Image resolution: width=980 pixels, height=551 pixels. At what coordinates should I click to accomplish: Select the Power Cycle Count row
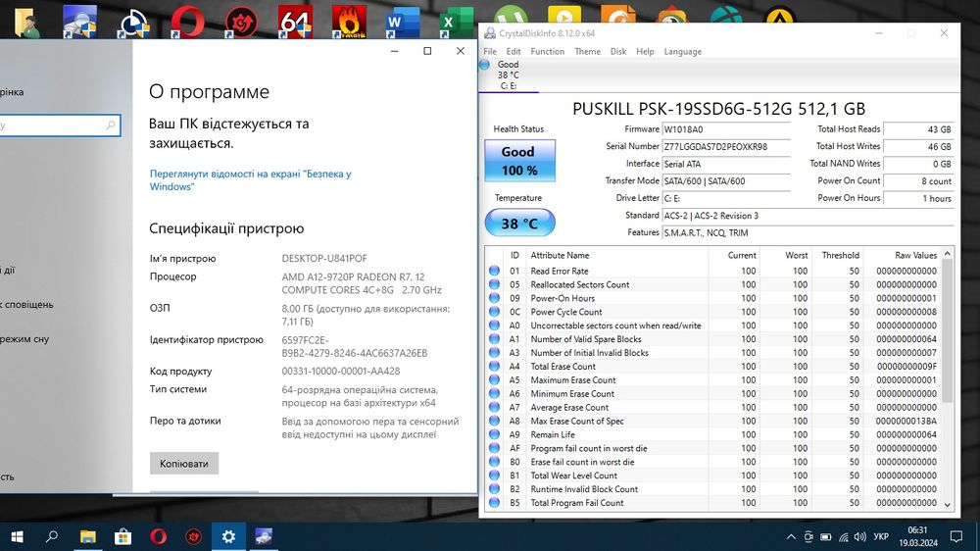pos(712,312)
